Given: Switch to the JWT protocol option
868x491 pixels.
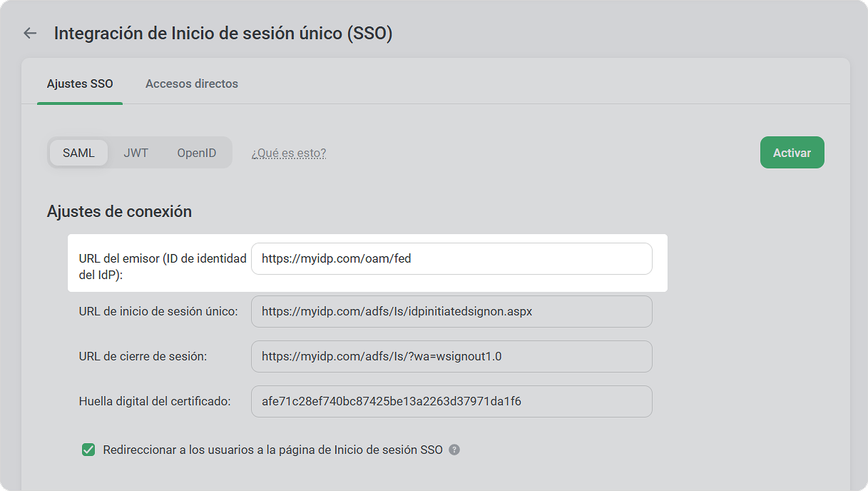Looking at the screenshot, I should click(x=136, y=153).
